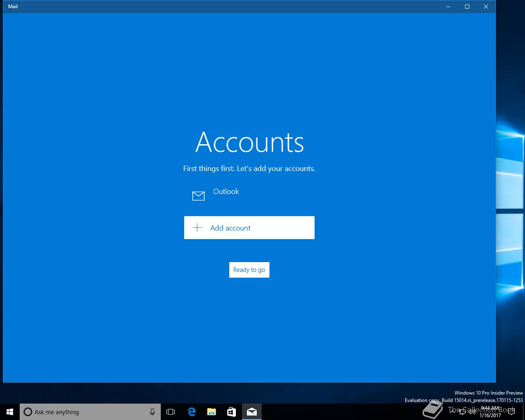The width and height of the screenshot is (525, 420).
Task: Click the Cortana circle icon
Action: tap(27, 412)
